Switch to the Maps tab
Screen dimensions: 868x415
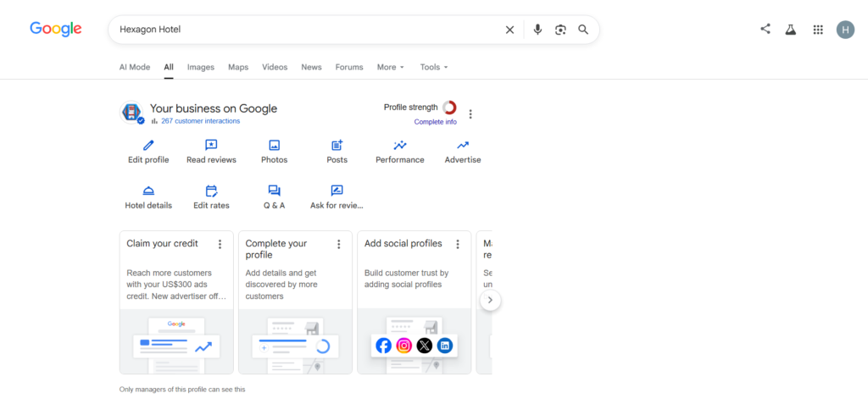[238, 67]
